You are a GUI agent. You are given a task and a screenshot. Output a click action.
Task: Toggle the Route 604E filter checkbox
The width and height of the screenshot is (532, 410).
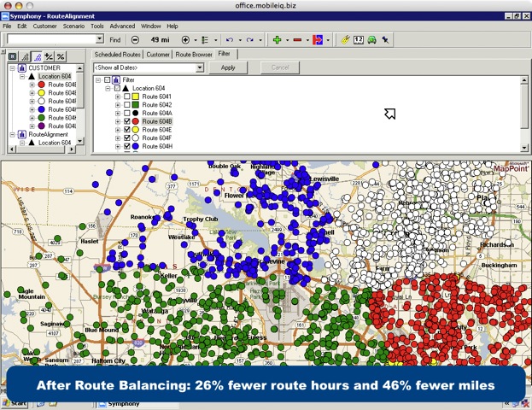click(127, 130)
